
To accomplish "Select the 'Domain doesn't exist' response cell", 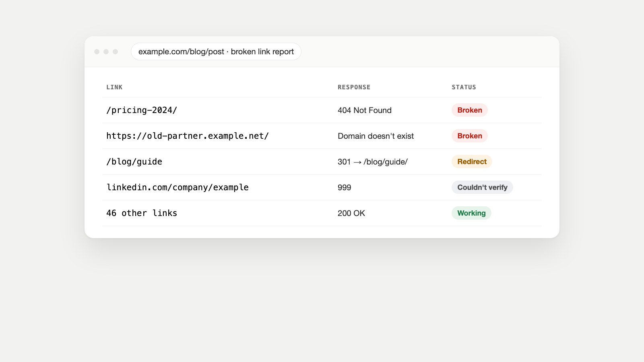I will coord(376,136).
